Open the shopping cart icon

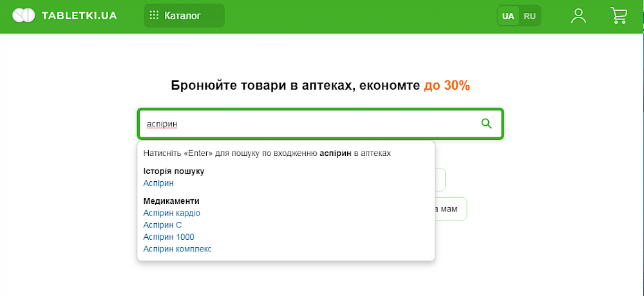618,15
